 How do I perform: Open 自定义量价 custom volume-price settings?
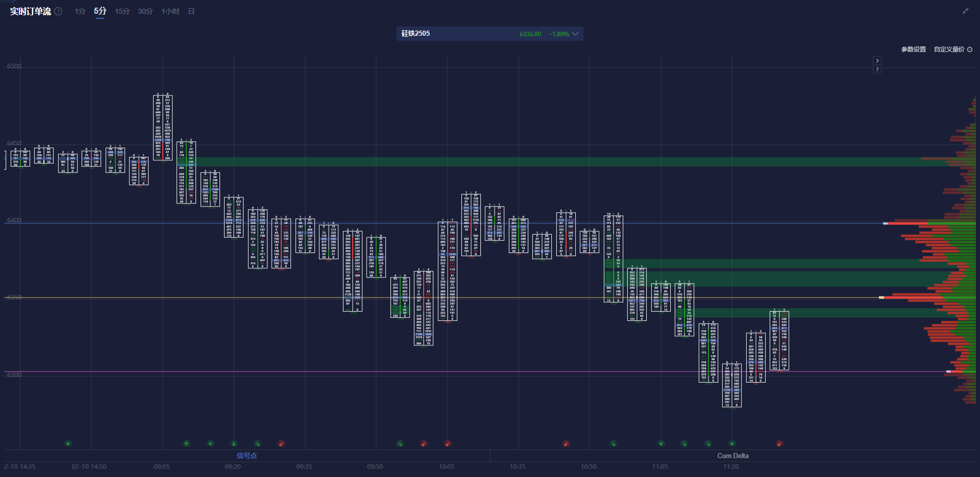(x=949, y=49)
